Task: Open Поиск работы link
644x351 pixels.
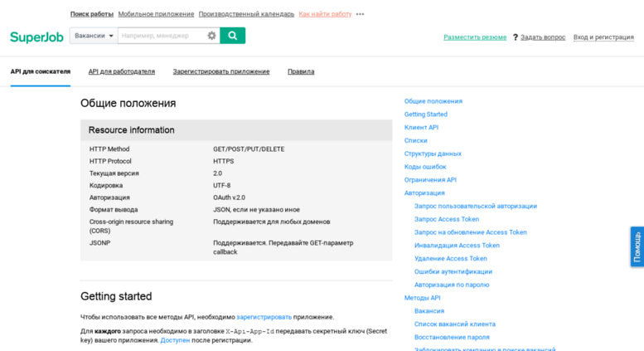Action: [x=92, y=14]
